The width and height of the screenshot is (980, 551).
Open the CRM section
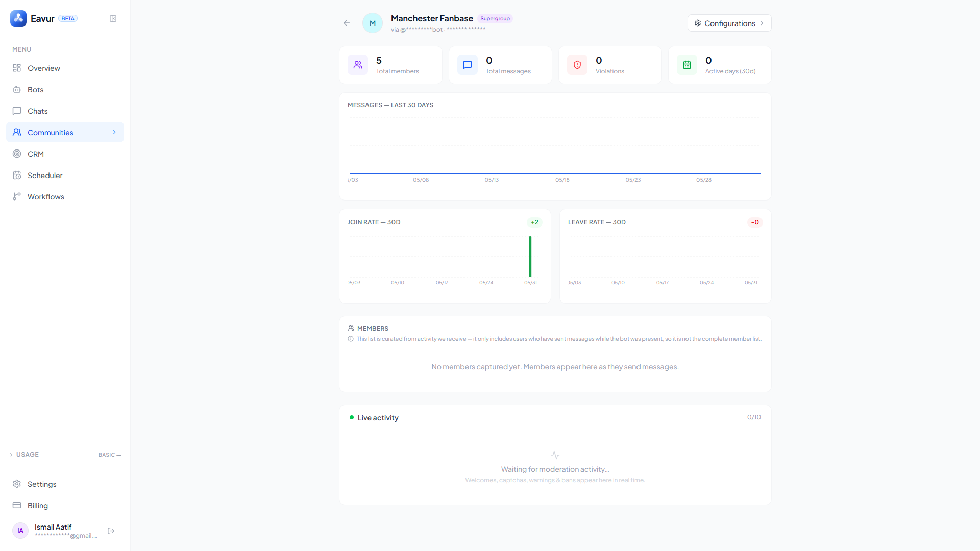[x=65, y=154]
